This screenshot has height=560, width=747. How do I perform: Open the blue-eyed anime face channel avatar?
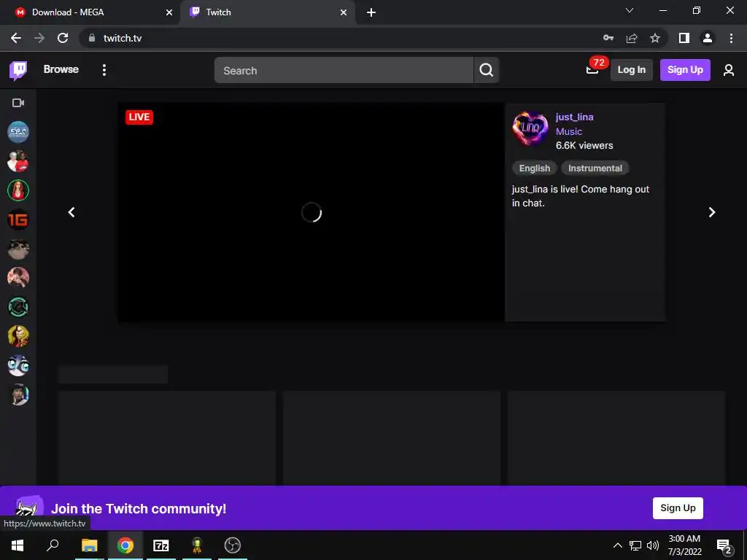click(x=18, y=366)
